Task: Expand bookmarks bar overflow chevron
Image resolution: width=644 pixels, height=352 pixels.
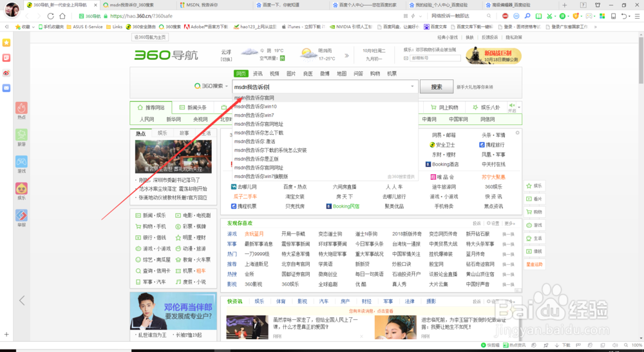Action: click(x=596, y=26)
